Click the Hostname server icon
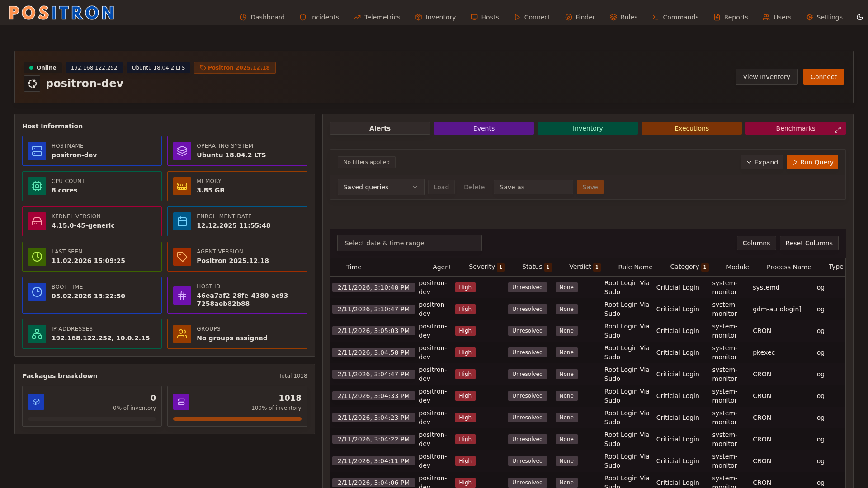The image size is (868, 488). (37, 151)
